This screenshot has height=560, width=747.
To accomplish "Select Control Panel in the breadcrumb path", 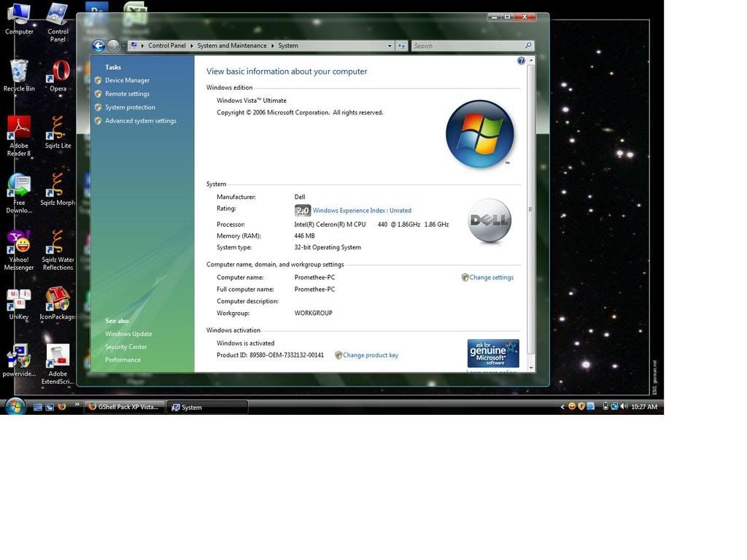I will pyautogui.click(x=167, y=46).
